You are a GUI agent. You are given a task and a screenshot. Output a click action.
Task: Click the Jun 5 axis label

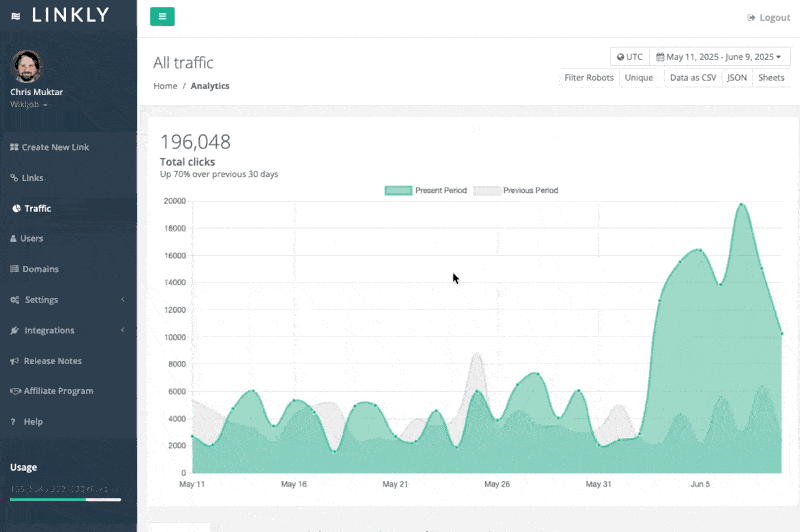[x=700, y=484]
